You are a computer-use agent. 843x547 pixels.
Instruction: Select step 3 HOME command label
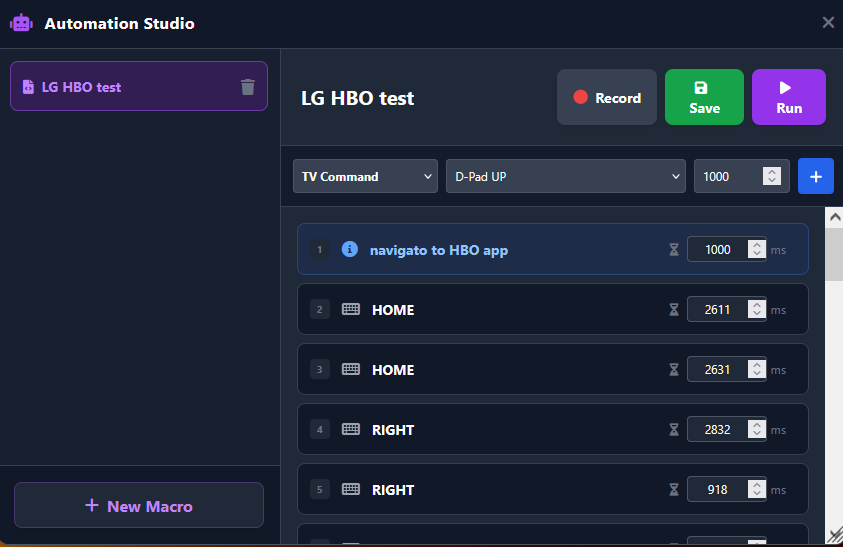(393, 370)
